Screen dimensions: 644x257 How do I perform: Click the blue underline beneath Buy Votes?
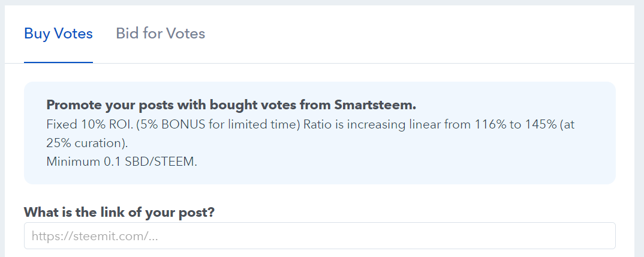pyautogui.click(x=58, y=62)
